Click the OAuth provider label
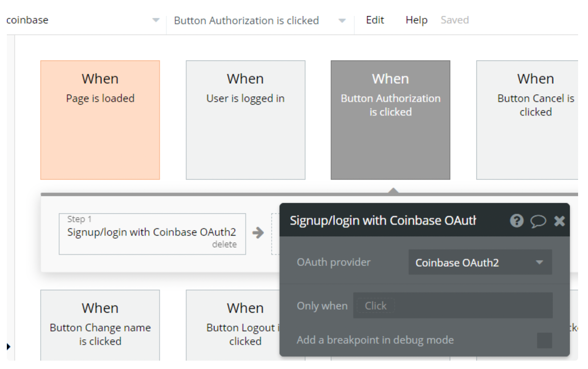Screen dimensions: 588x369 334,262
